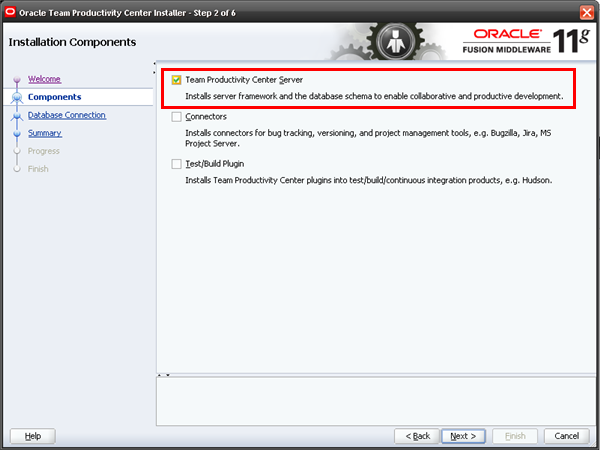600x450 pixels.
Task: Uncheck Team Productivity Center Server checkbox
Action: (x=176, y=80)
